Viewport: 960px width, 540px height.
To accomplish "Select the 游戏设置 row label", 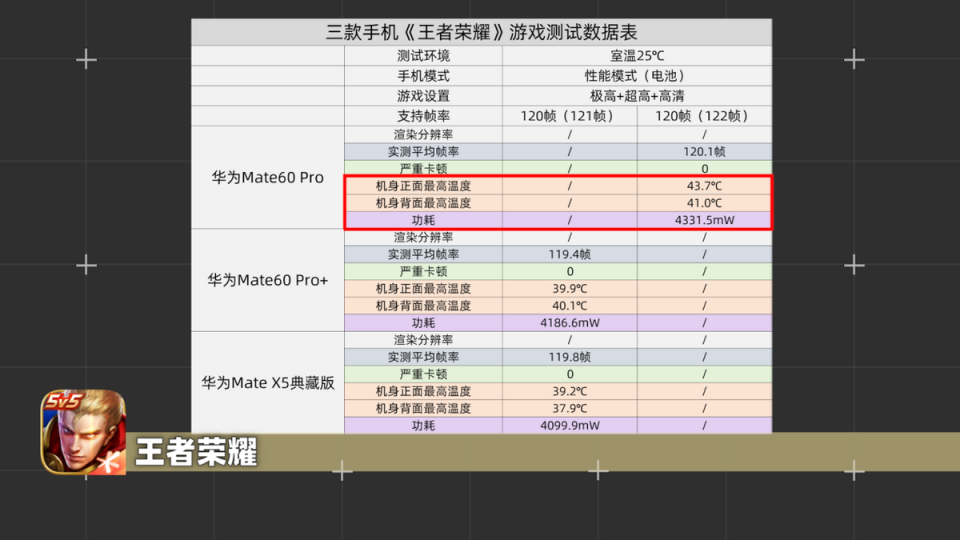I will [x=423, y=96].
